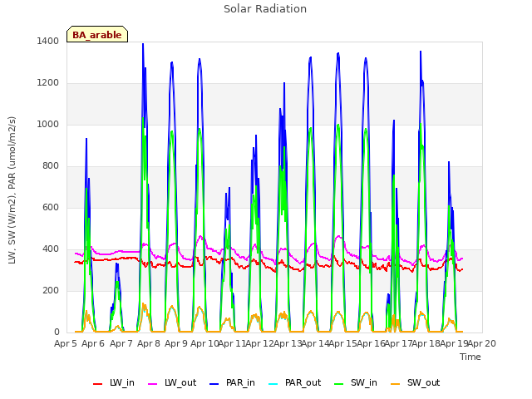Image resolution: width=532 pixels, height=399 pixels.
Task: Click the green SW_in legend swatch
Action: (x=338, y=384)
